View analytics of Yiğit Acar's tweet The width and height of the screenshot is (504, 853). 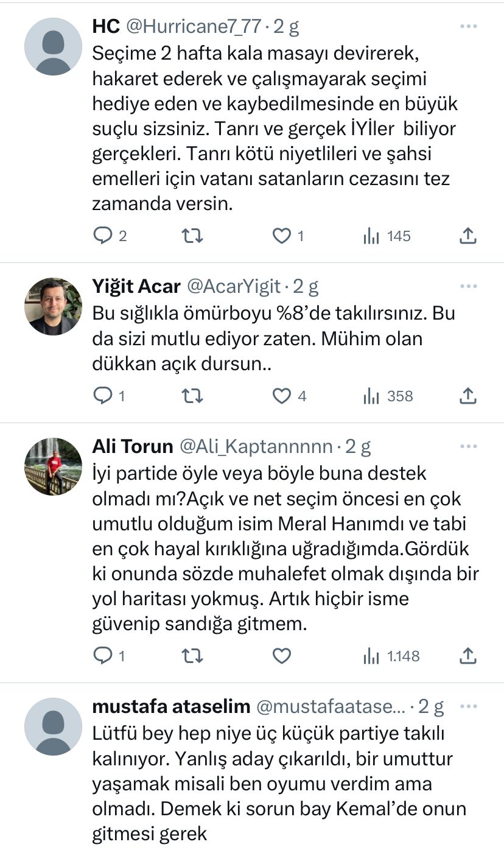[388, 396]
